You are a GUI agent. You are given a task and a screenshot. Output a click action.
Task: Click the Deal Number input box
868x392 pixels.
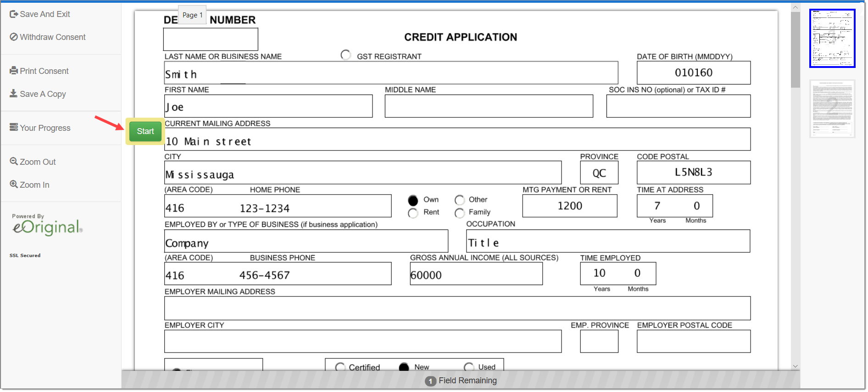click(211, 39)
